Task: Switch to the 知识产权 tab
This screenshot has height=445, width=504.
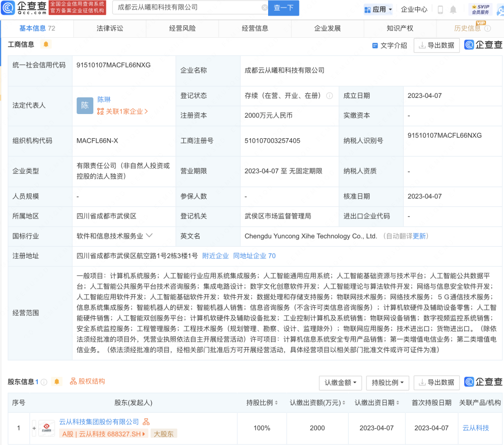Action: [400, 28]
